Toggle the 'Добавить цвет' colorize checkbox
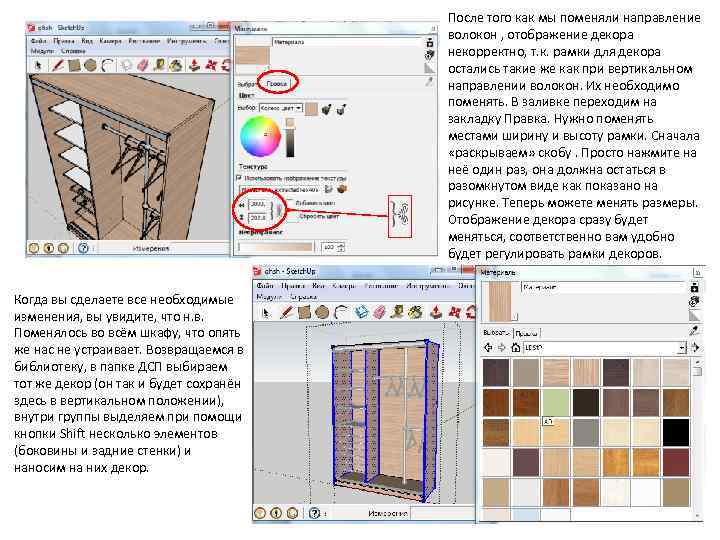 290,202
